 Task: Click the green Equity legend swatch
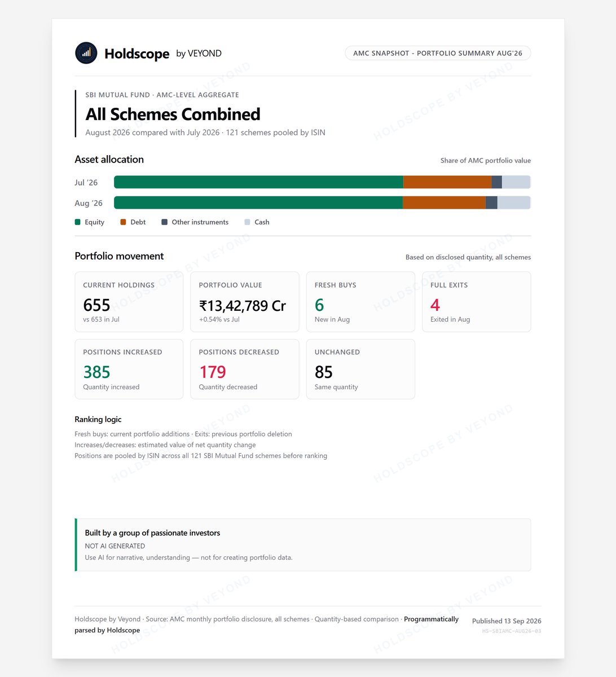click(x=78, y=222)
